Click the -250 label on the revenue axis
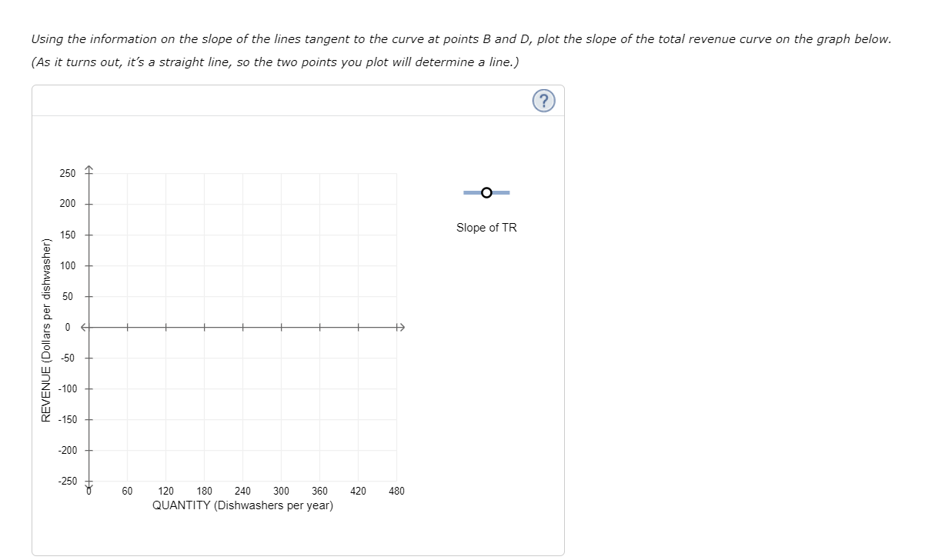Image resolution: width=942 pixels, height=560 pixels. [x=68, y=480]
